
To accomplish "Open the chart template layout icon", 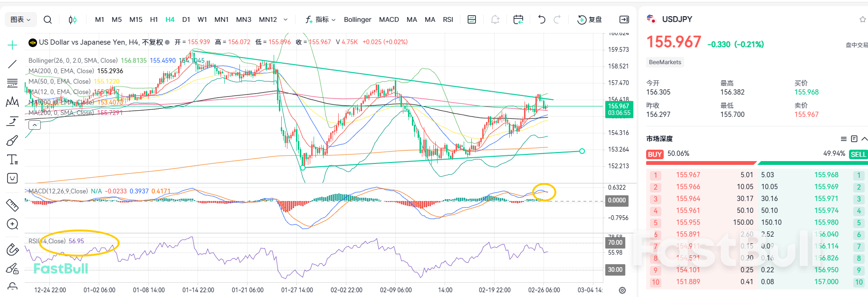I will click(x=472, y=19).
